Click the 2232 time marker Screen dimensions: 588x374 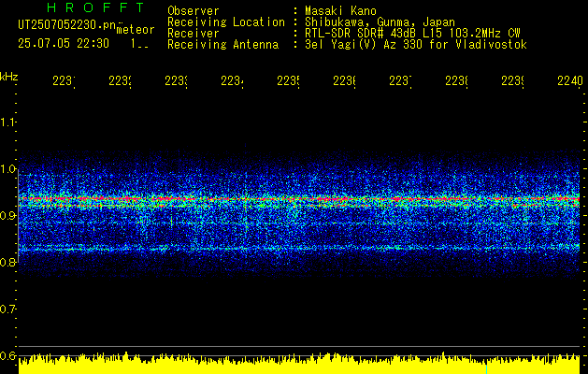pos(120,80)
